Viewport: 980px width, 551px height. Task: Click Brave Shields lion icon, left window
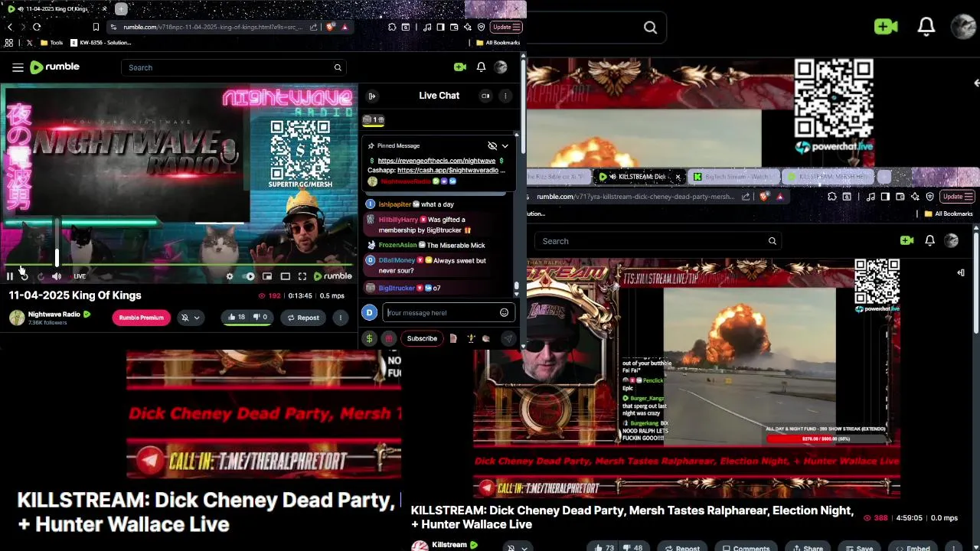[331, 27]
